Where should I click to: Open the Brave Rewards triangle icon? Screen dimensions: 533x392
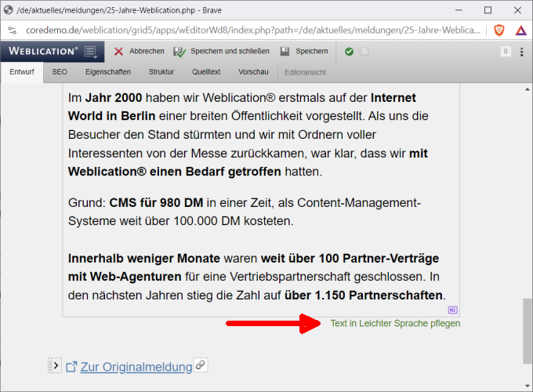click(x=520, y=31)
